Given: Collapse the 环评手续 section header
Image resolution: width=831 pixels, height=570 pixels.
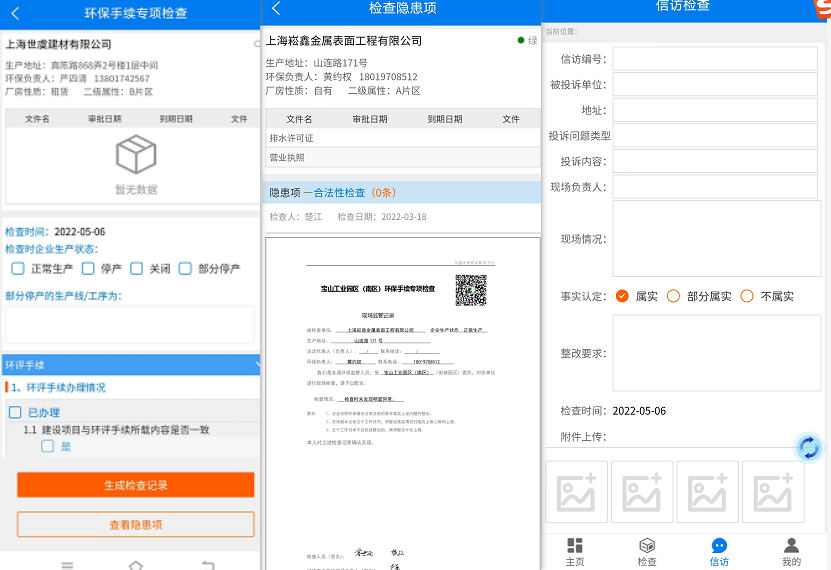Looking at the screenshot, I should (x=130, y=365).
